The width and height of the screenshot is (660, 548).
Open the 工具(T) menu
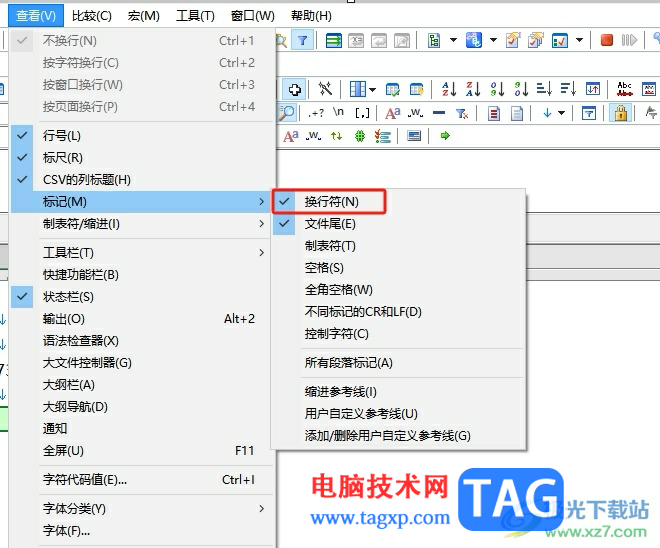pyautogui.click(x=195, y=16)
